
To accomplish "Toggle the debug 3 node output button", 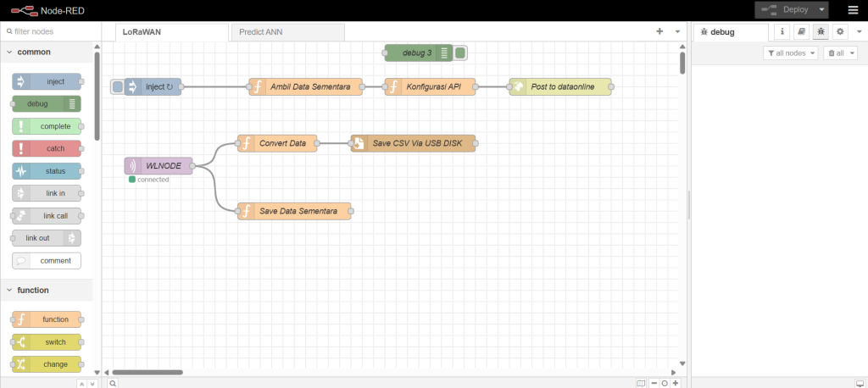I will tap(460, 53).
